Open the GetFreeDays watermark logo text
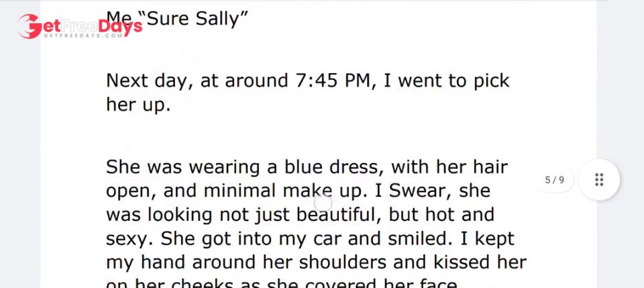644x288 pixels. (80, 26)
